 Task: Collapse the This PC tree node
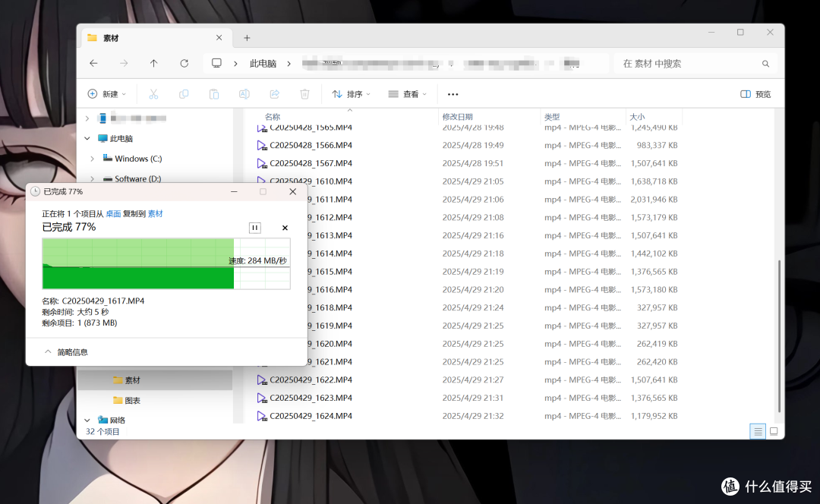point(87,139)
